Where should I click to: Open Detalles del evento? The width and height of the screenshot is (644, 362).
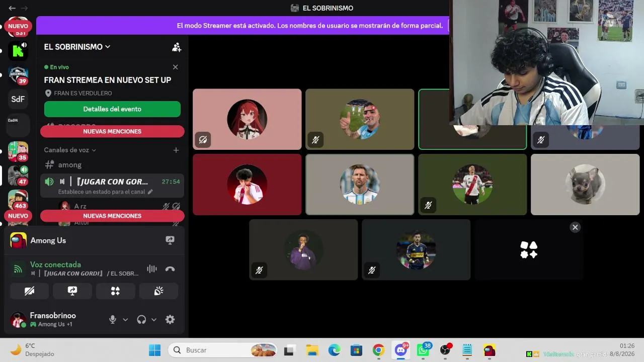pyautogui.click(x=112, y=109)
